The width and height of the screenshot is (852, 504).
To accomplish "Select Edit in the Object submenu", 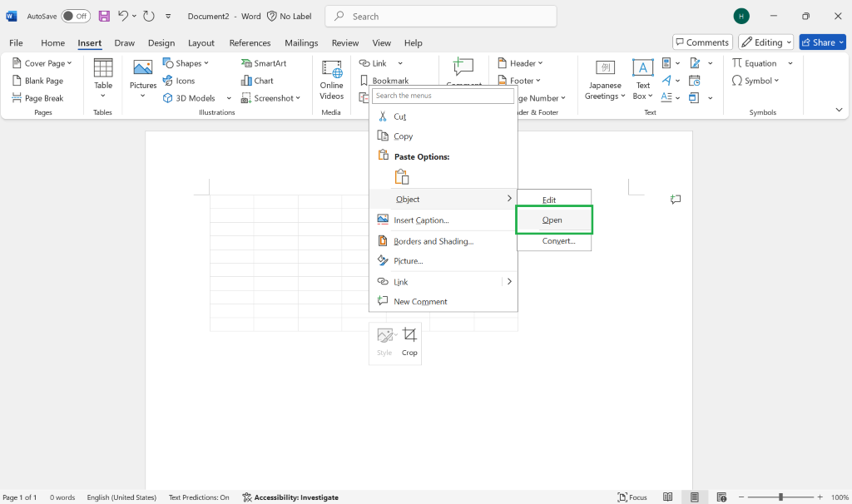I will point(553,200).
